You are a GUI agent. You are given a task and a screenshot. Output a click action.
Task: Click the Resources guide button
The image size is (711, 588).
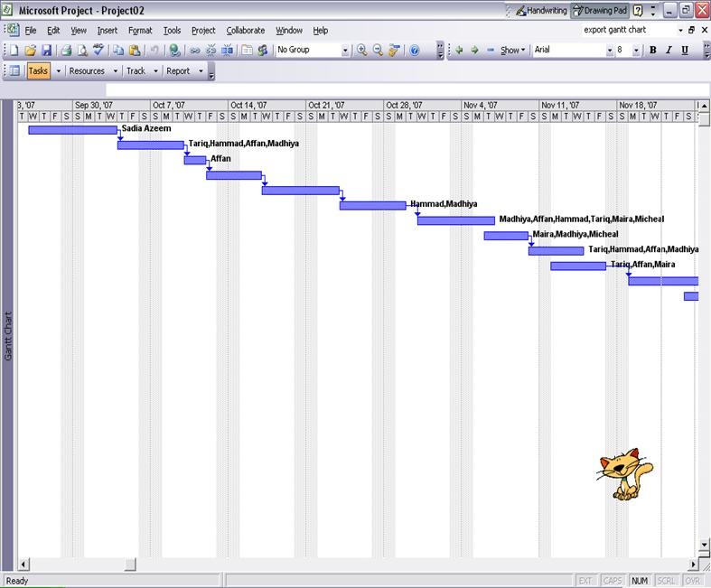tap(87, 71)
